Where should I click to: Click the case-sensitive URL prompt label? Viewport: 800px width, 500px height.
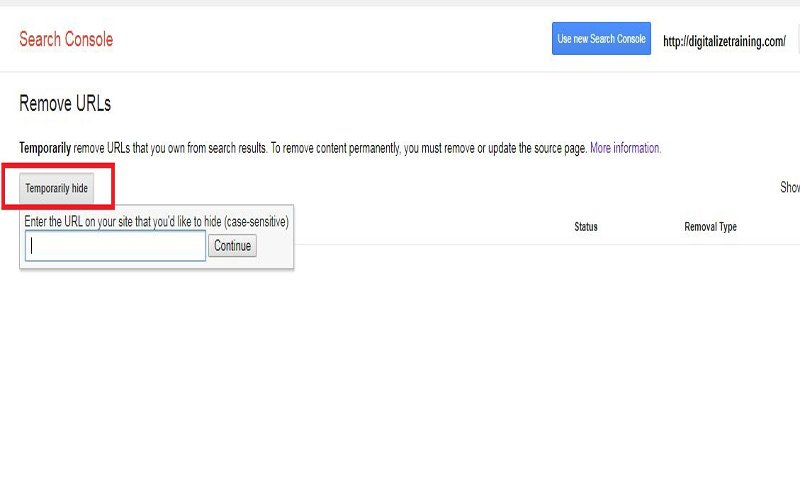157,221
